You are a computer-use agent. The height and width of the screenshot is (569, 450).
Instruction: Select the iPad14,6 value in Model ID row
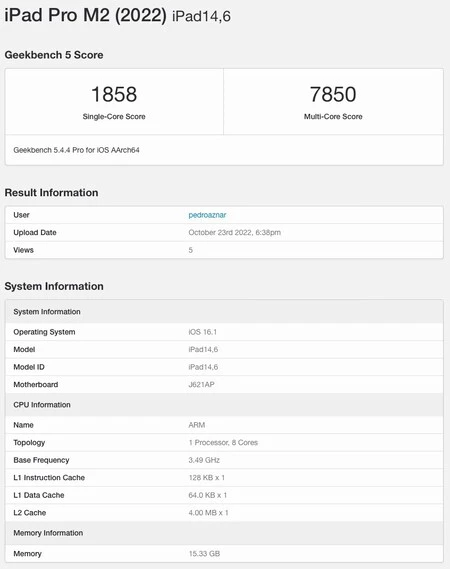pyautogui.click(x=203, y=367)
